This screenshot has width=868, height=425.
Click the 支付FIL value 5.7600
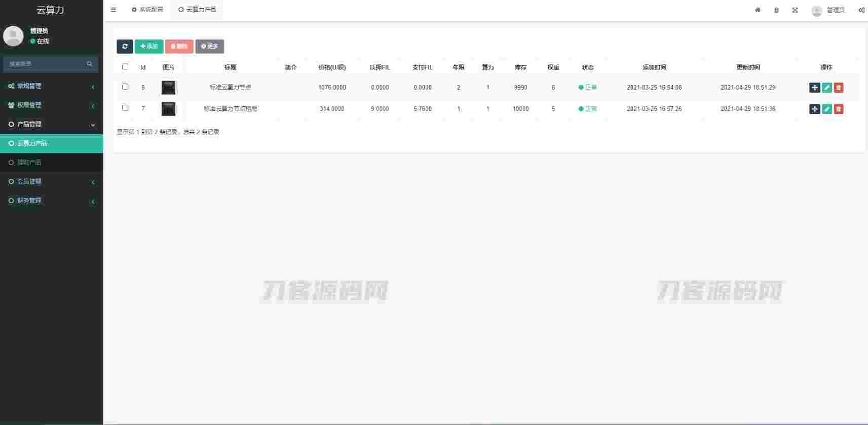[x=423, y=109]
